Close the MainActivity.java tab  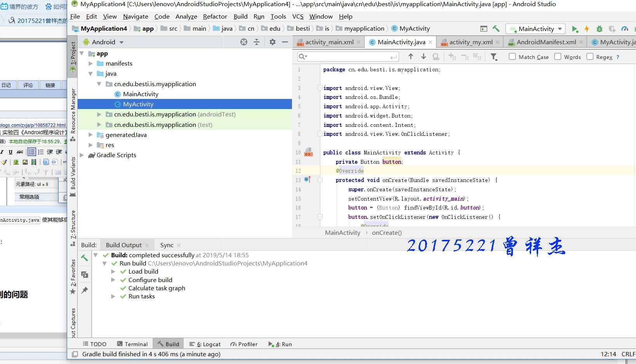click(430, 42)
